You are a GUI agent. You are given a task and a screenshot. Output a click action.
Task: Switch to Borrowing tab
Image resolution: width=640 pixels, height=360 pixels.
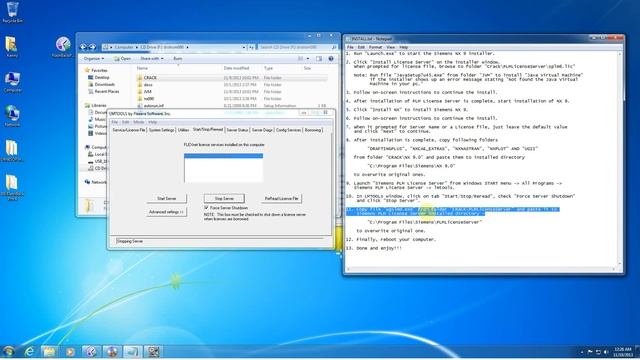click(x=313, y=130)
